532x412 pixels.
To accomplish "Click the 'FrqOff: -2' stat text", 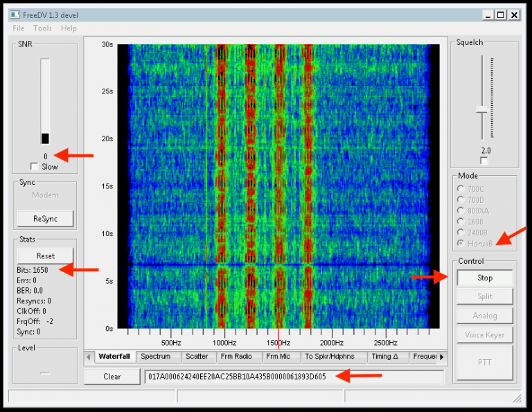I will pyautogui.click(x=35, y=321).
